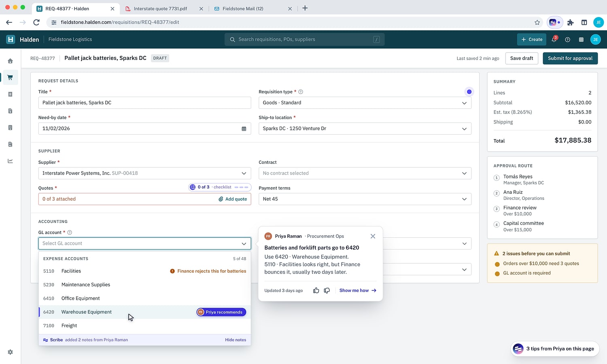This screenshot has width=607, height=364.
Task: Close the Priya Raman tip popup
Action: [x=373, y=236]
